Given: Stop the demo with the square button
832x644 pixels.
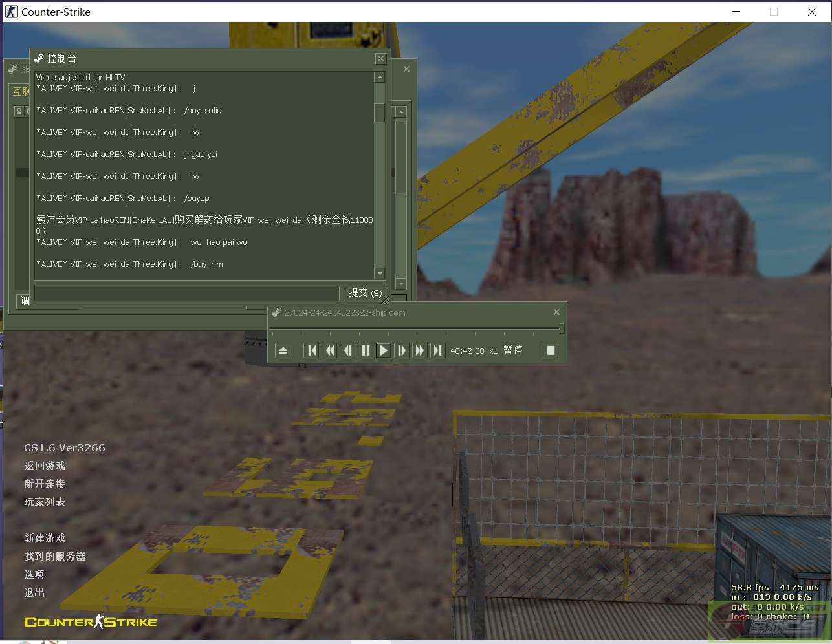Looking at the screenshot, I should click(x=551, y=350).
